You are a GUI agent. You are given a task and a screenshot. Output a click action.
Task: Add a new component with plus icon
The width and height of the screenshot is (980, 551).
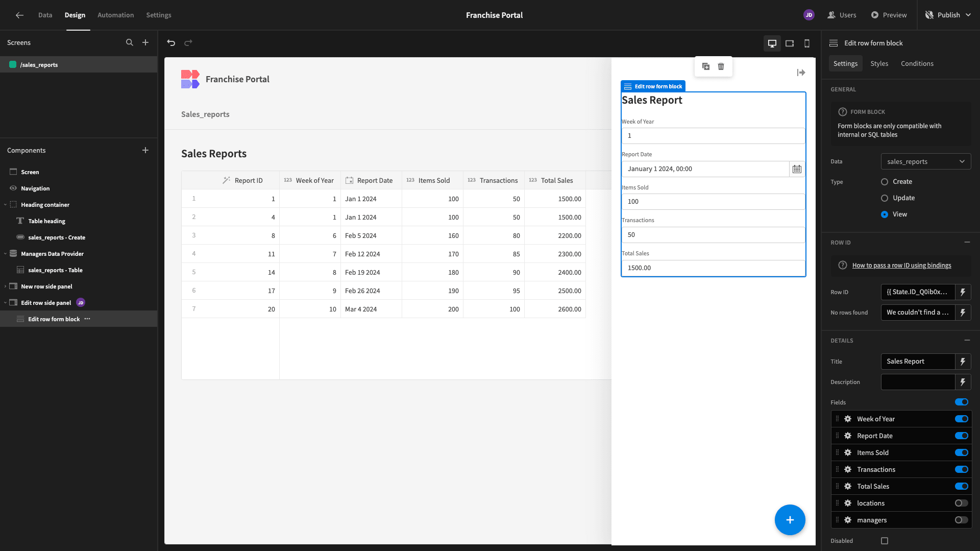[145, 150]
